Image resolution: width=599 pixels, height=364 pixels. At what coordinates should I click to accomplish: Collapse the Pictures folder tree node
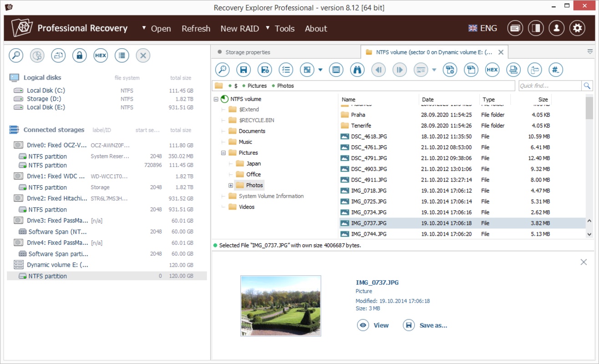223,153
